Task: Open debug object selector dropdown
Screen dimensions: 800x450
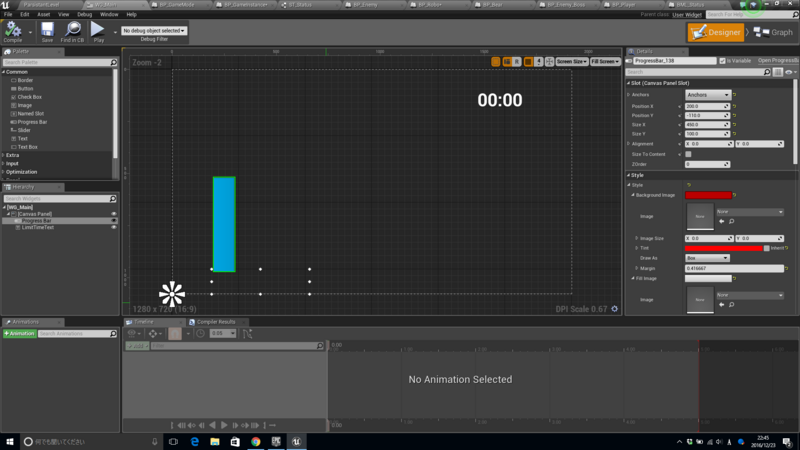Action: [x=154, y=31]
